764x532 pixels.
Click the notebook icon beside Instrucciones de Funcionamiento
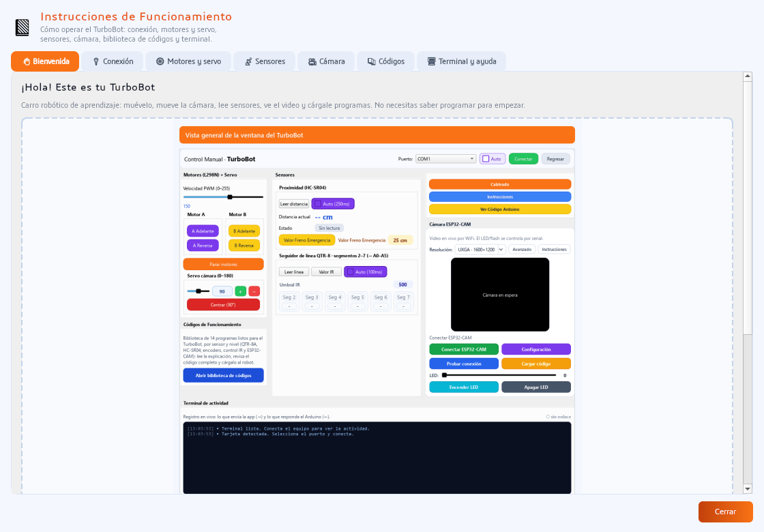point(23,27)
